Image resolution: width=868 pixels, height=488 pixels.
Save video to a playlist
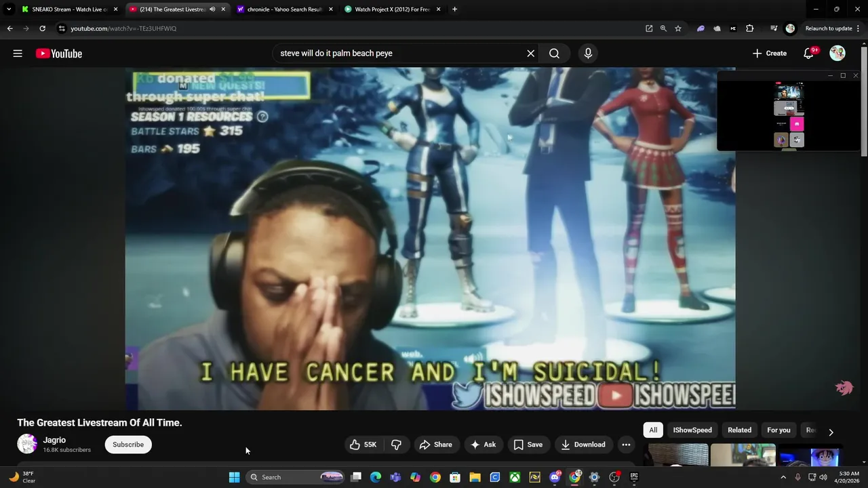[528, 445]
